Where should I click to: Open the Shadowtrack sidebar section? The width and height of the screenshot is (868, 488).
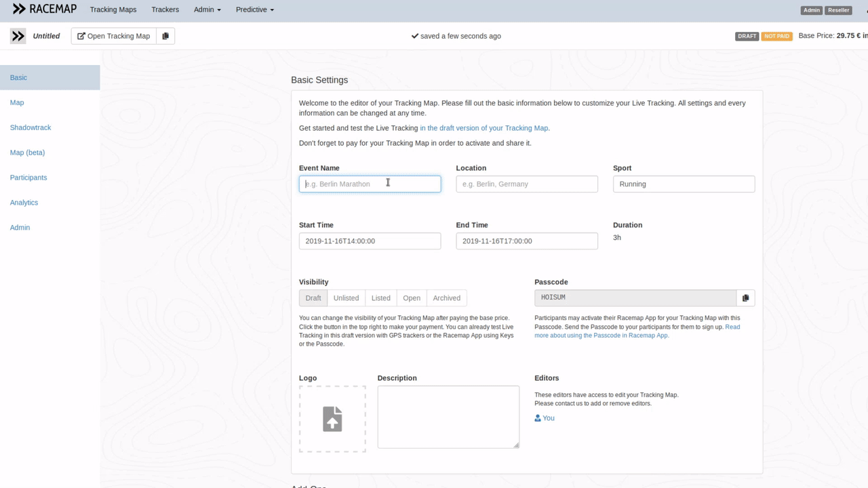[x=31, y=127]
